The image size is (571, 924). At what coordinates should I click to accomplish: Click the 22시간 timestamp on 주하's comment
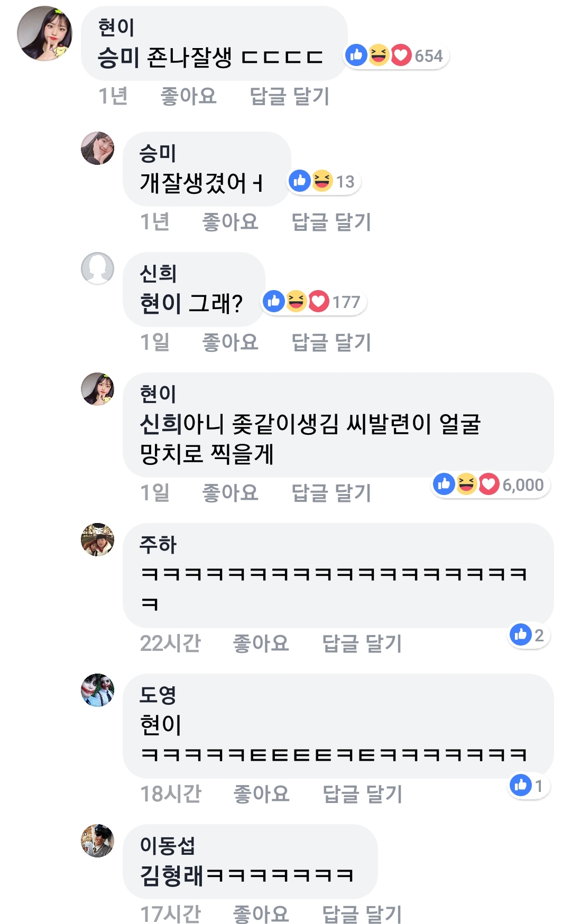coord(170,643)
